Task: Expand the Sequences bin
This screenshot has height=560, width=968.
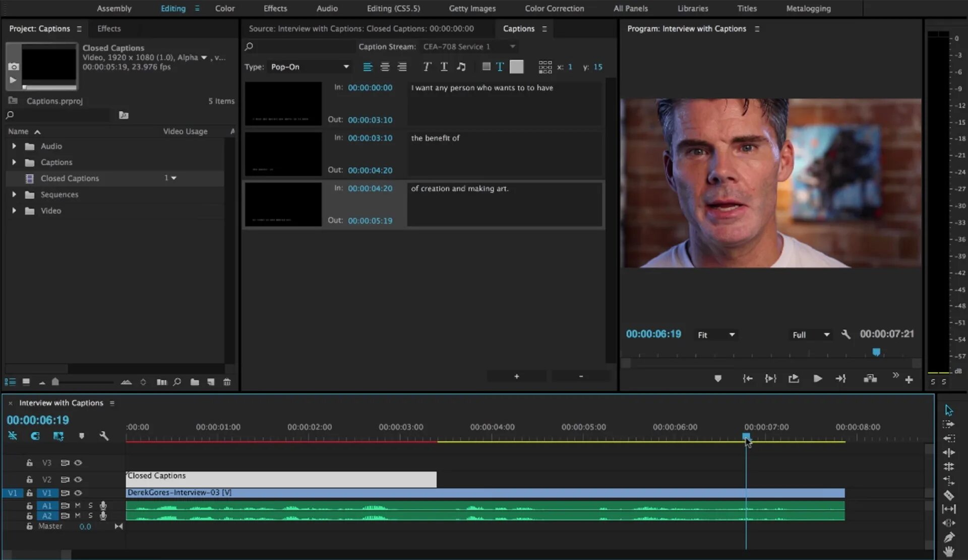Action: [x=14, y=195]
